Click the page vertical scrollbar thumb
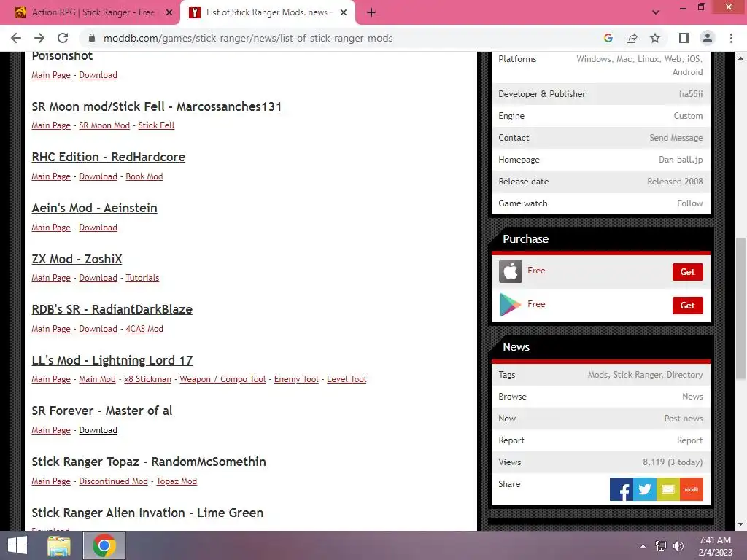Viewport: 747px width, 560px height. click(x=741, y=308)
